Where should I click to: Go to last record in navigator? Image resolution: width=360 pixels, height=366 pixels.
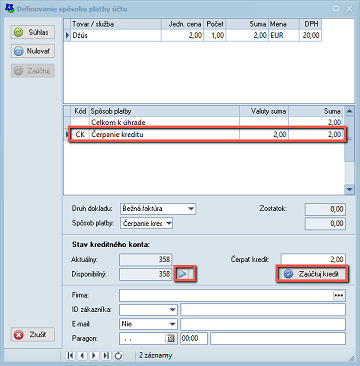coord(106,356)
